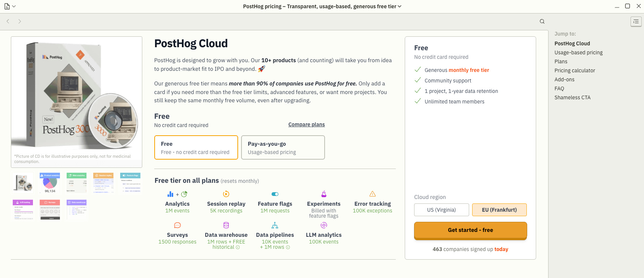Jump to FAQ section
The height and width of the screenshot is (278, 644).
click(x=559, y=88)
